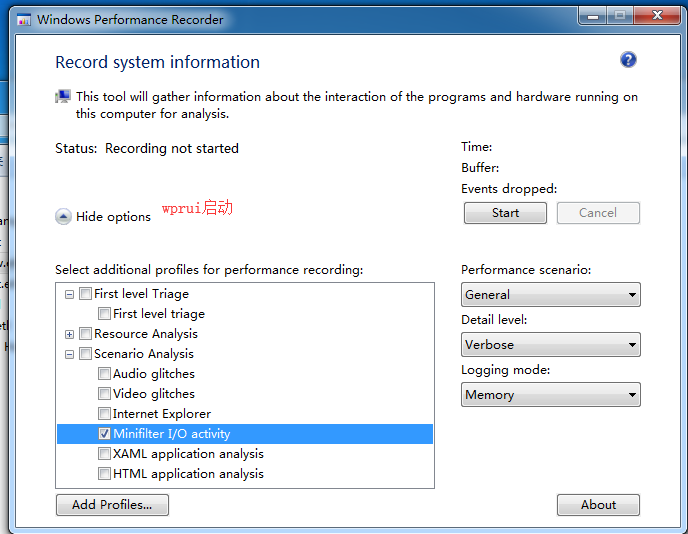Click the 'Buffer:' label
The image size is (688, 534).
pos(480,168)
